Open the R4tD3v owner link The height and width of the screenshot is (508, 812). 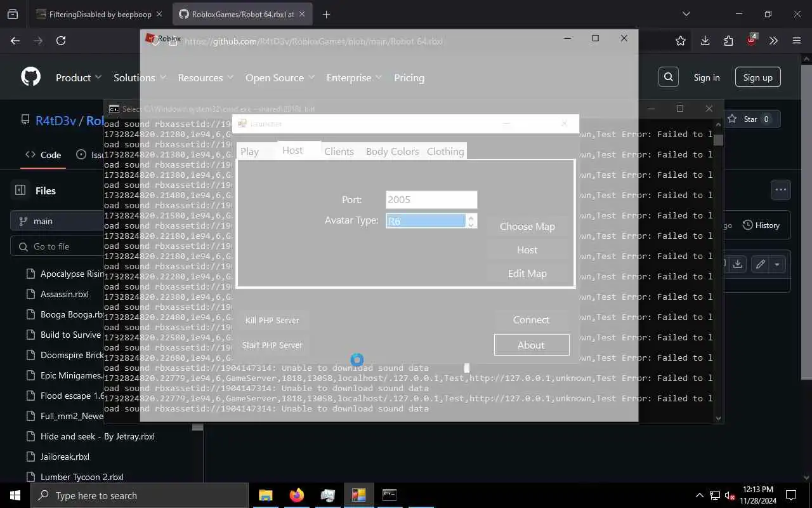56,120
